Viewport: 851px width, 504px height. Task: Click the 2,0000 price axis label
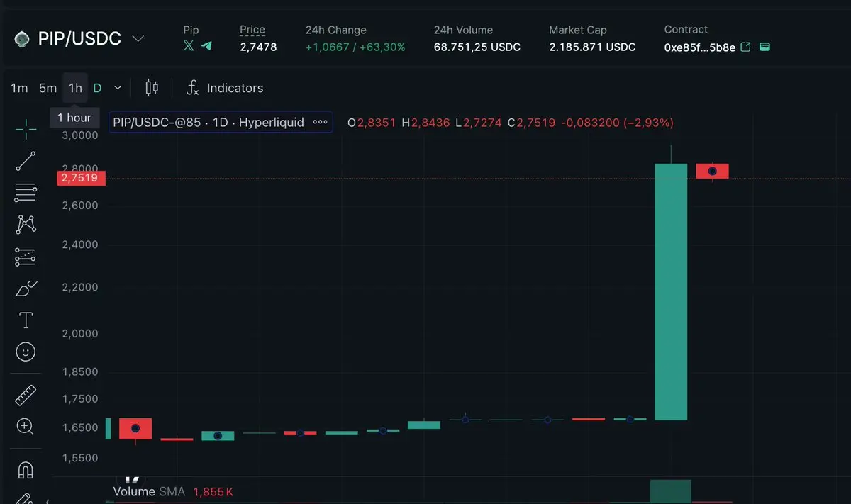click(79, 333)
